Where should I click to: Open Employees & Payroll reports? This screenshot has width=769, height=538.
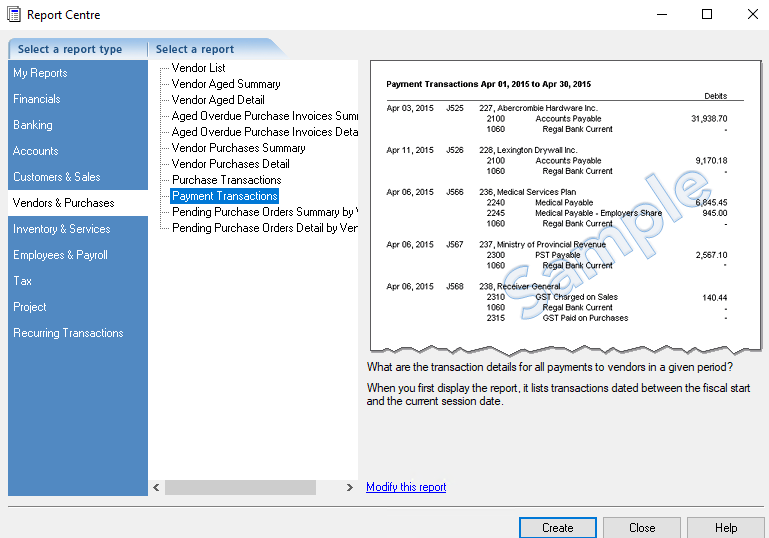tap(60, 255)
